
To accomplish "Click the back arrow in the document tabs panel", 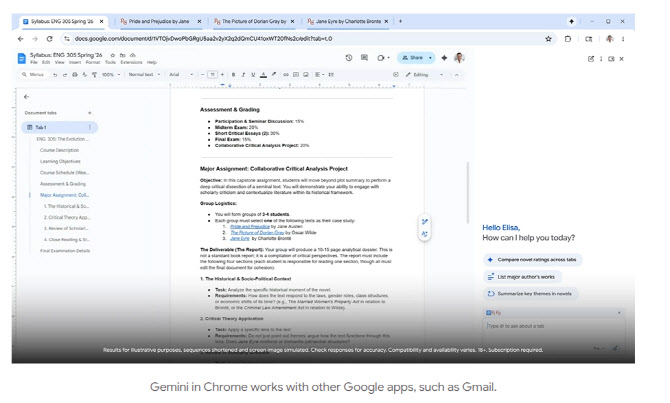I will pos(26,97).
